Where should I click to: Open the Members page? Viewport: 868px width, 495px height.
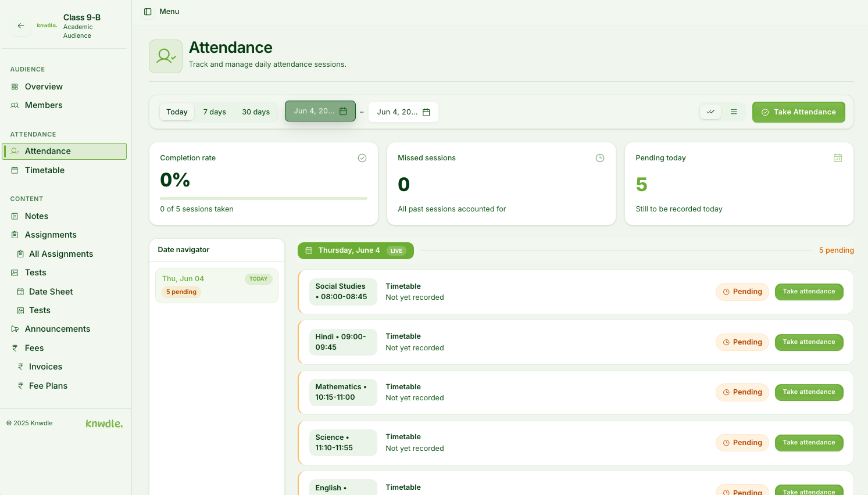pyautogui.click(x=65, y=105)
